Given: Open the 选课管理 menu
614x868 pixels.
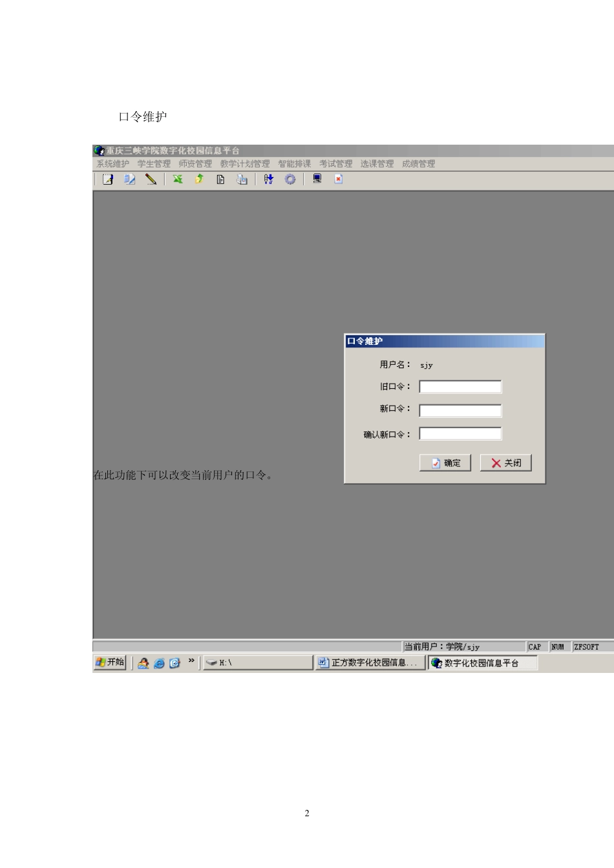Looking at the screenshot, I should point(377,164).
